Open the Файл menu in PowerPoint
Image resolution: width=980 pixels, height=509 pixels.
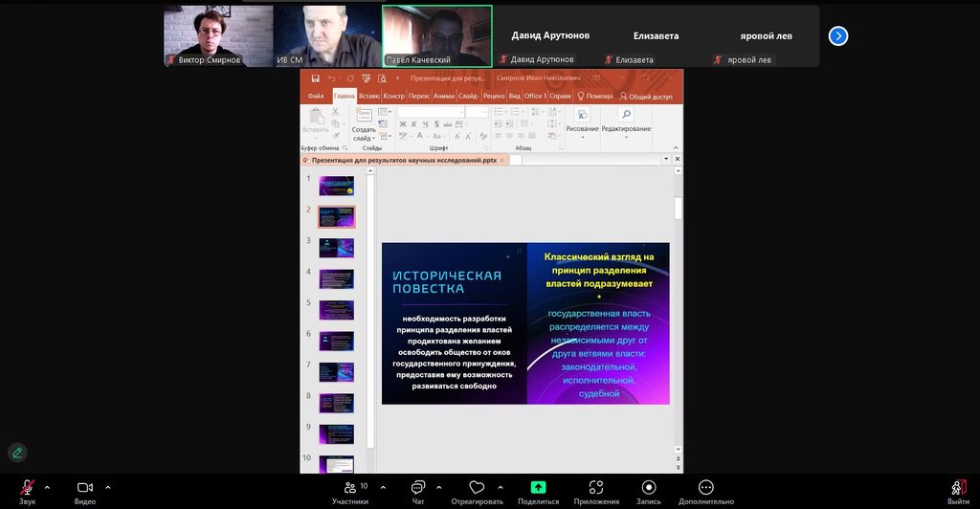pyautogui.click(x=316, y=96)
